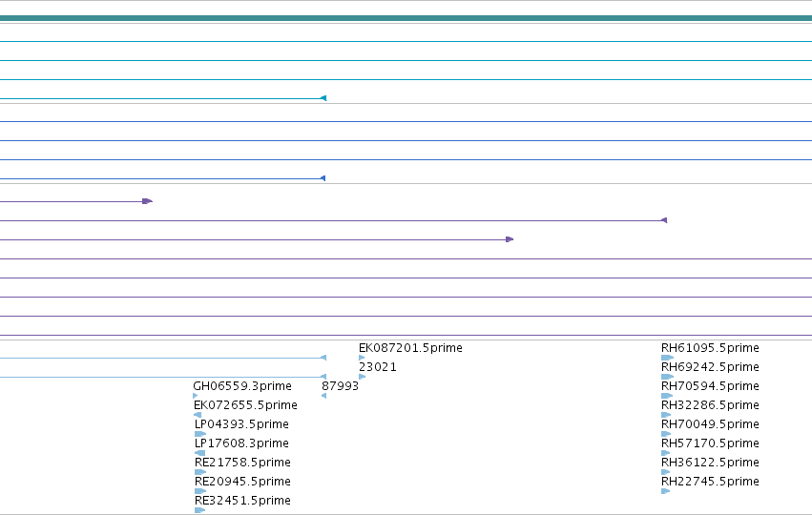Select the EK072655.5prime label
The height and width of the screenshot is (515, 812).
pyautogui.click(x=245, y=405)
